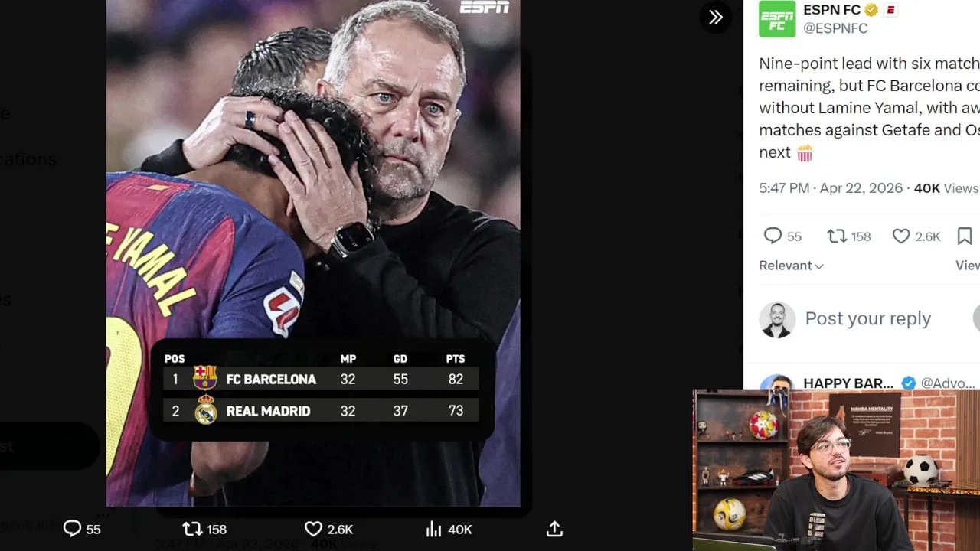Click the reply bubble in the right panel
The width and height of the screenshot is (980, 551).
tap(773, 236)
